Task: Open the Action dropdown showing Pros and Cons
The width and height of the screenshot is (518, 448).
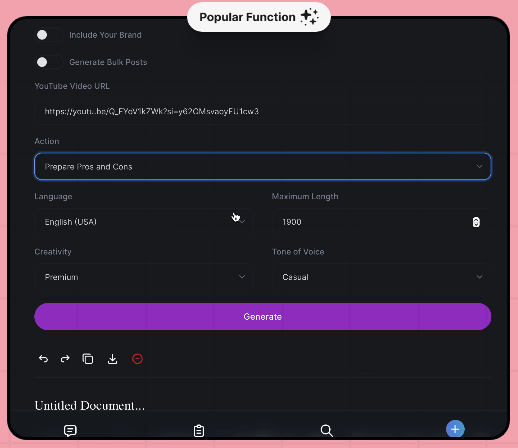Action: 263,166
